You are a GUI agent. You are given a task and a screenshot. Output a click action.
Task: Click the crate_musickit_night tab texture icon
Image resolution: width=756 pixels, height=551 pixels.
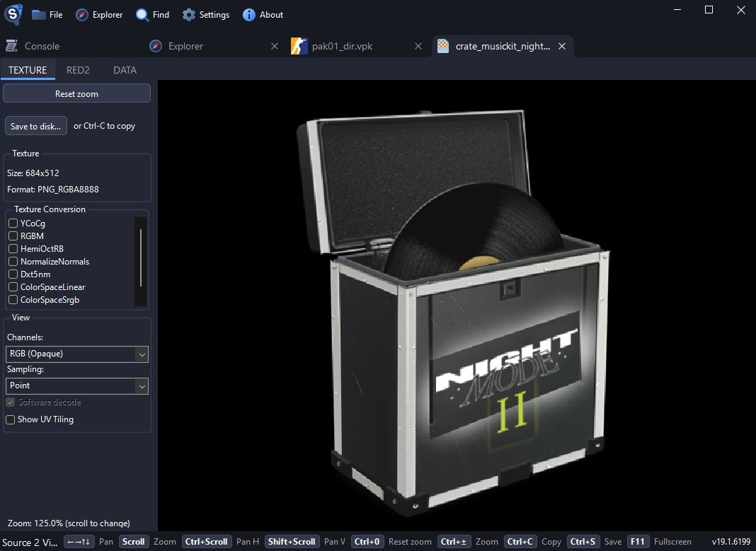(442, 46)
